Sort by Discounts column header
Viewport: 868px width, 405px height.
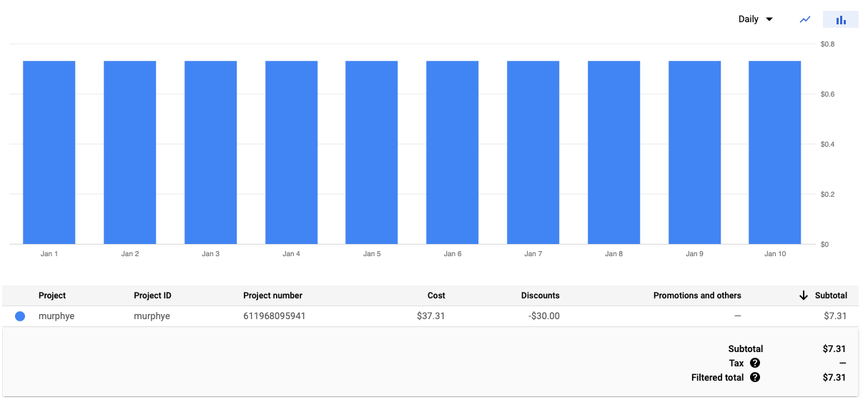(541, 296)
